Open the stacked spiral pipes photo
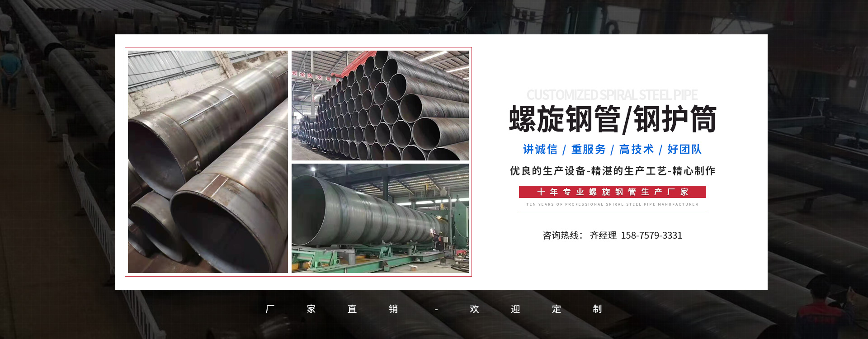 tap(380, 105)
